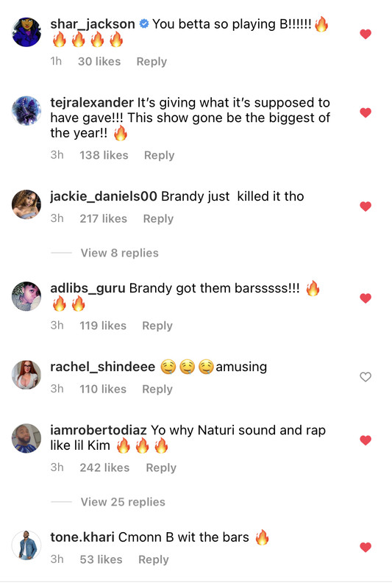Like rachel_shindeee's comment with the empty heart
Image resolution: width=392 pixels, height=588 pixels.
366,376
